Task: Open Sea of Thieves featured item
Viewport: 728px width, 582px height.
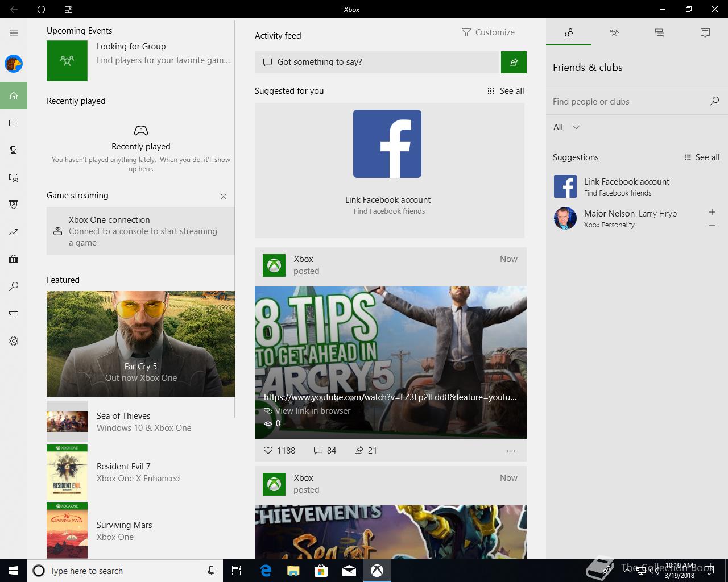Action: pos(140,422)
